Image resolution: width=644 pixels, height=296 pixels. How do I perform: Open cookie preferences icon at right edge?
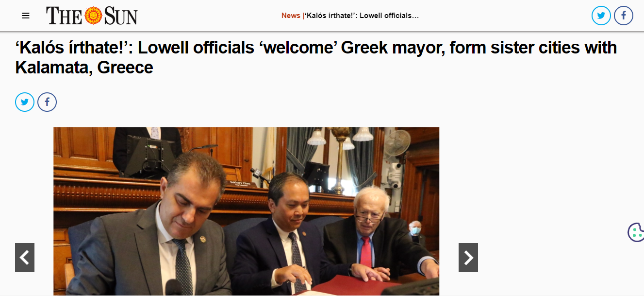(x=636, y=232)
